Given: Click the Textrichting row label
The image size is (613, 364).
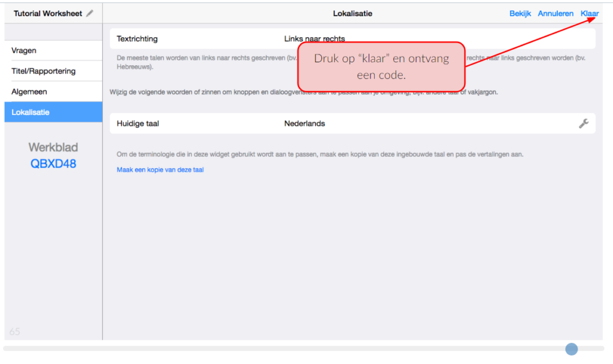Looking at the screenshot, I should click(137, 39).
